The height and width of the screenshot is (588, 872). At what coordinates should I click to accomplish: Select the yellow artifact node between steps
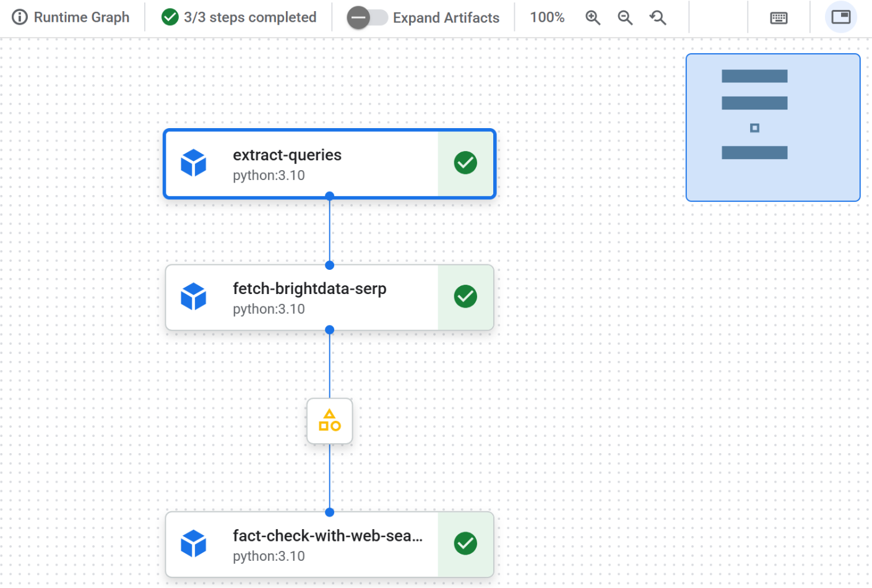[329, 421]
